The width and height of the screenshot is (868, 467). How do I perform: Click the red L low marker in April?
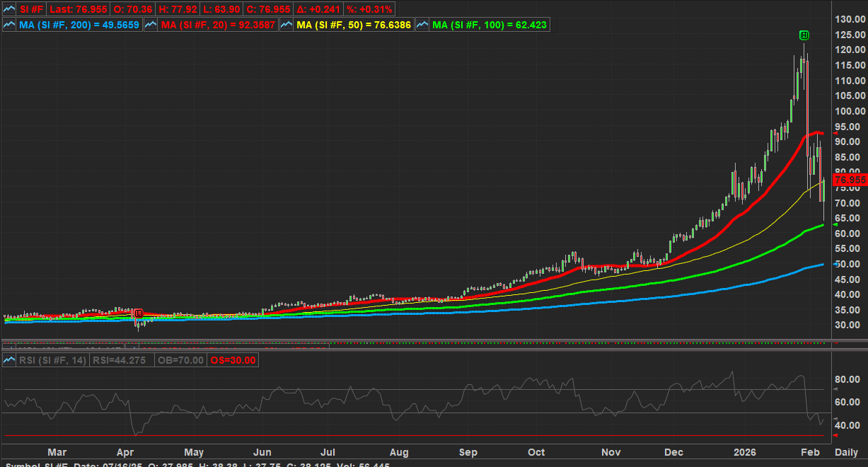(139, 313)
